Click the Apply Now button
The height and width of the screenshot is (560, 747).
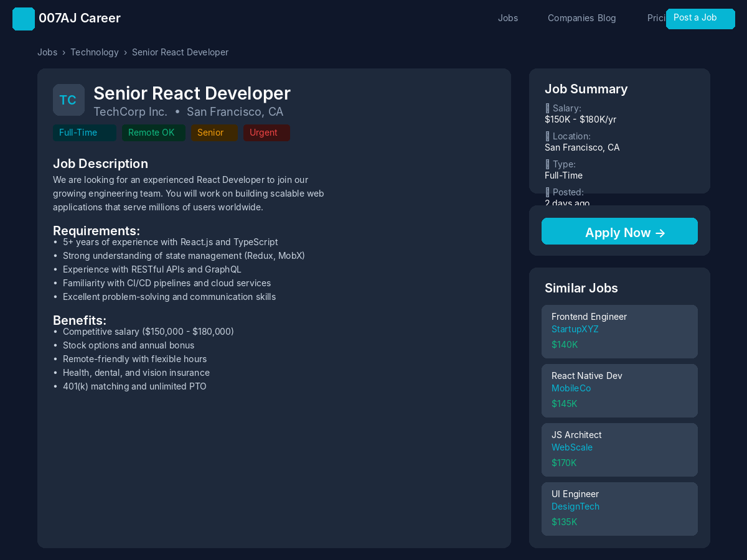click(619, 231)
